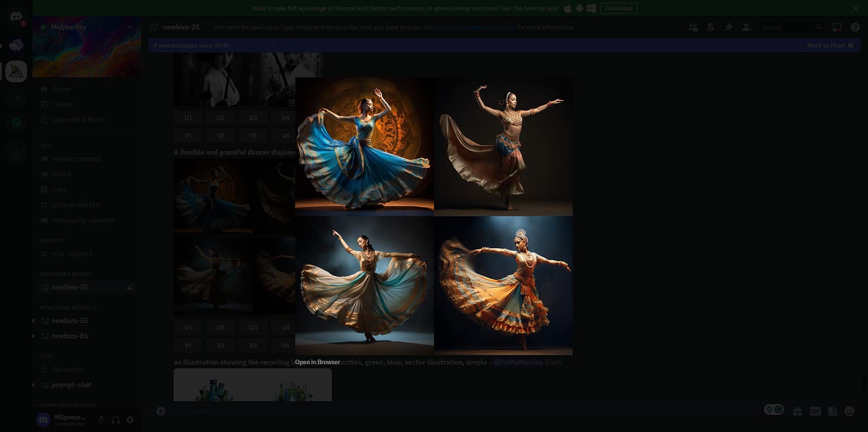Show the member list
Screen dimensions: 868x432
coord(747,27)
